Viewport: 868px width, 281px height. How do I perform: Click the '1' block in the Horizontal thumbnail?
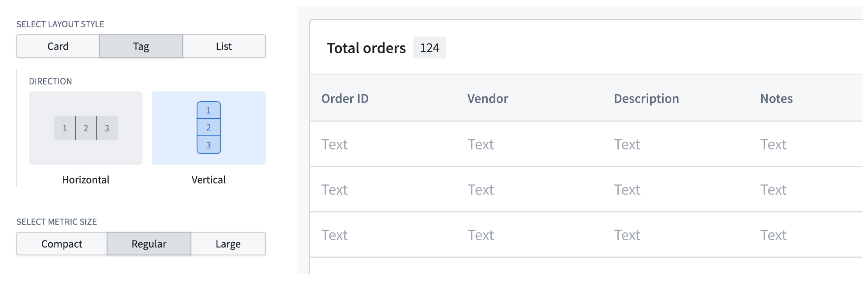[64, 127]
